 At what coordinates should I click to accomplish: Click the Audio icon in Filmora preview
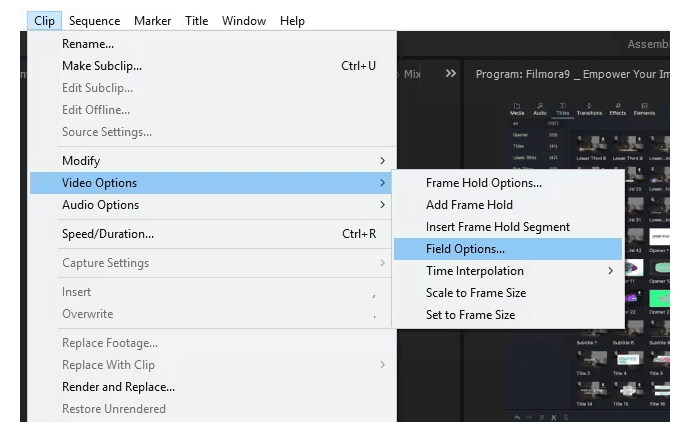(x=540, y=108)
